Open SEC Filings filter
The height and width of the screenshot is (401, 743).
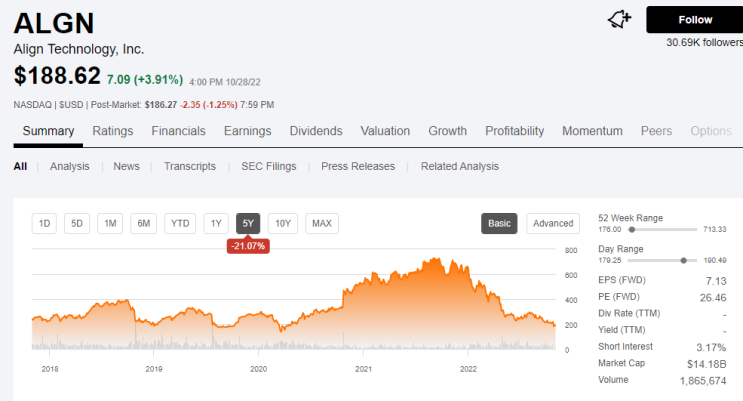268,166
